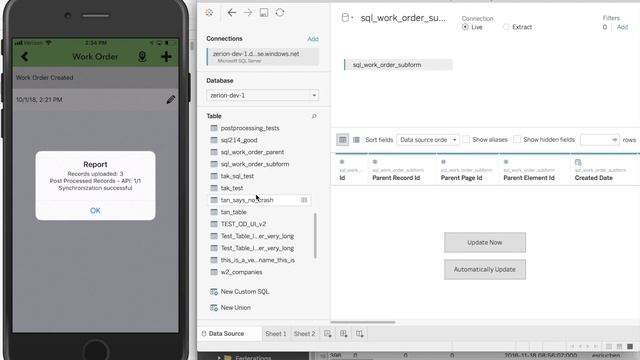This screenshot has height=360, width=640.
Task: Click the new story icon
Action: pyautogui.click(x=360, y=334)
